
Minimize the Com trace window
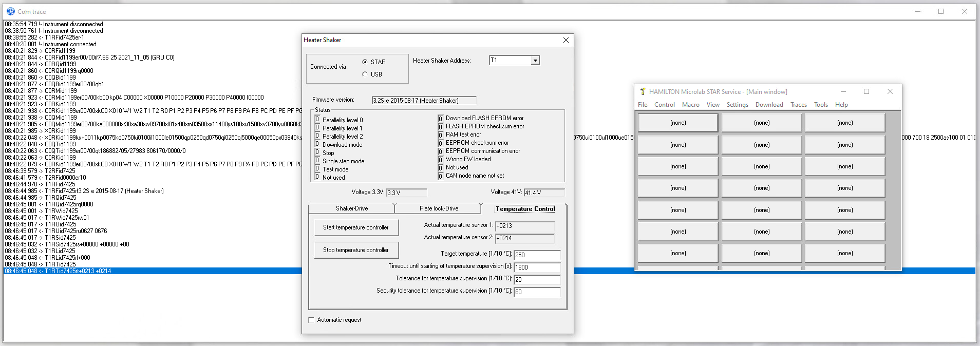(x=917, y=11)
